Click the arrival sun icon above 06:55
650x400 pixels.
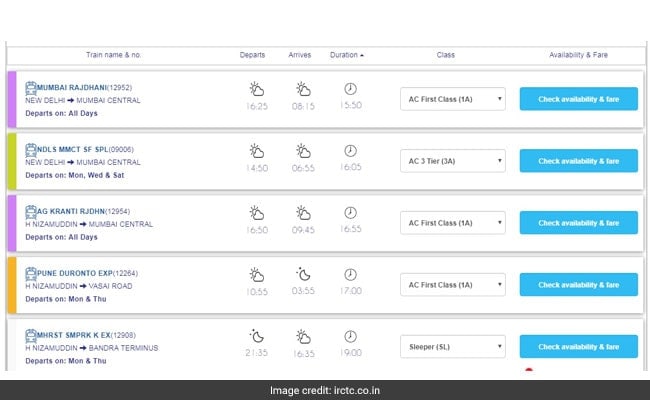pyautogui.click(x=303, y=150)
